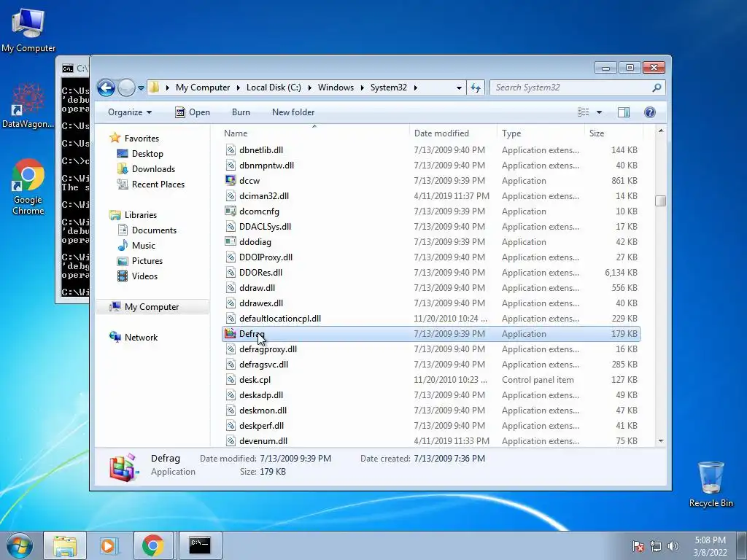The image size is (747, 560).
Task: Click the scroll up arrow in file list
Action: (660, 131)
